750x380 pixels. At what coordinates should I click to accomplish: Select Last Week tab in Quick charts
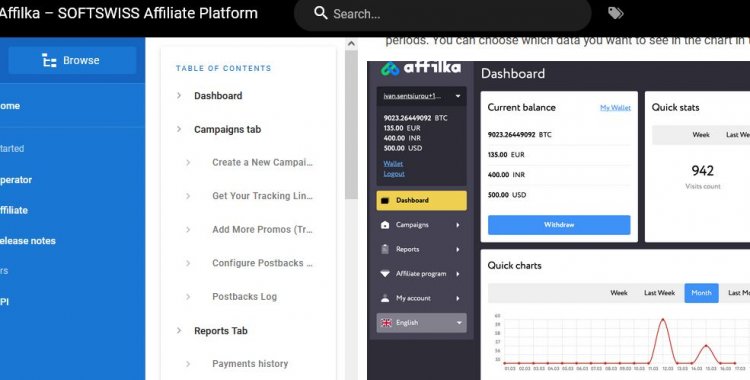point(659,293)
